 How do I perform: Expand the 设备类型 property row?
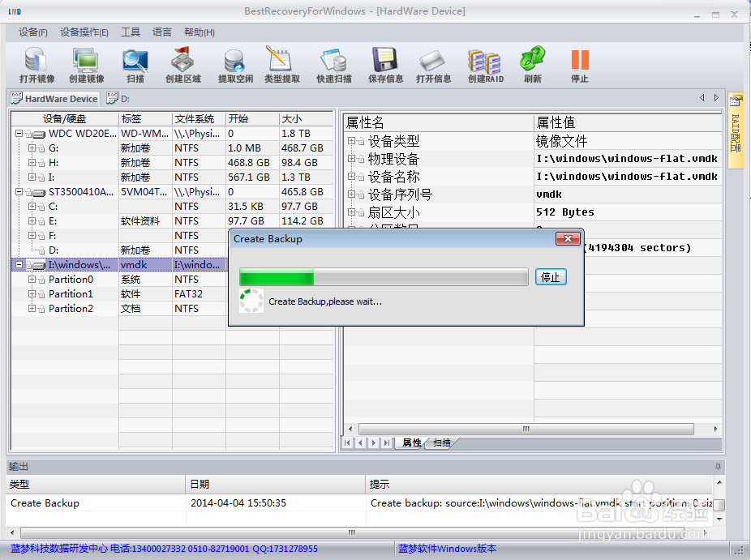pos(351,141)
